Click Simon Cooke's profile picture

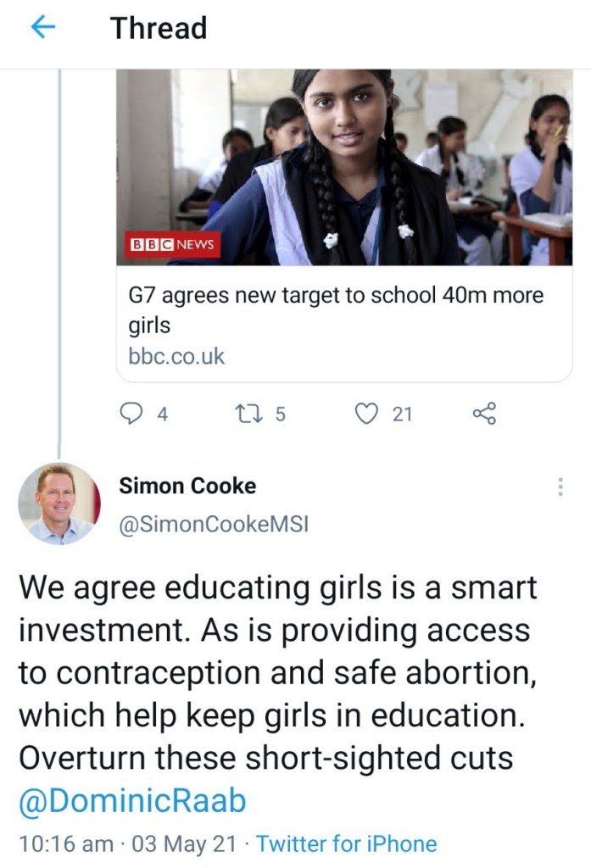click(x=59, y=504)
